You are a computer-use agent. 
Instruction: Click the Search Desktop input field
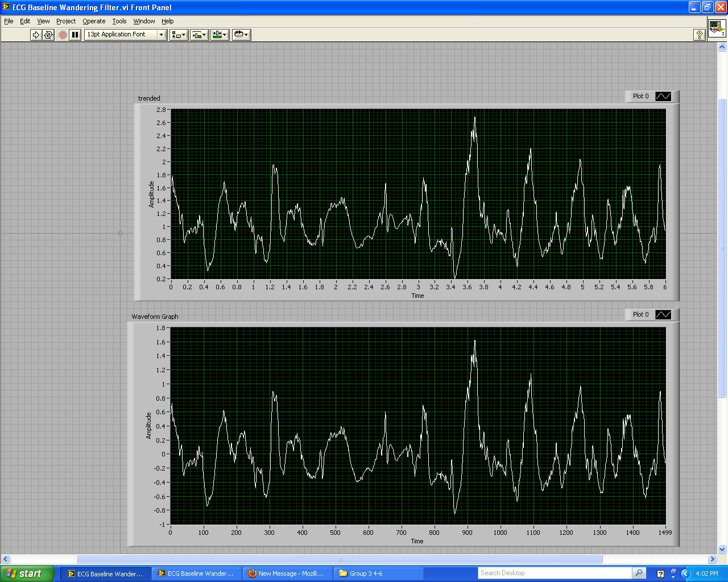coord(555,573)
